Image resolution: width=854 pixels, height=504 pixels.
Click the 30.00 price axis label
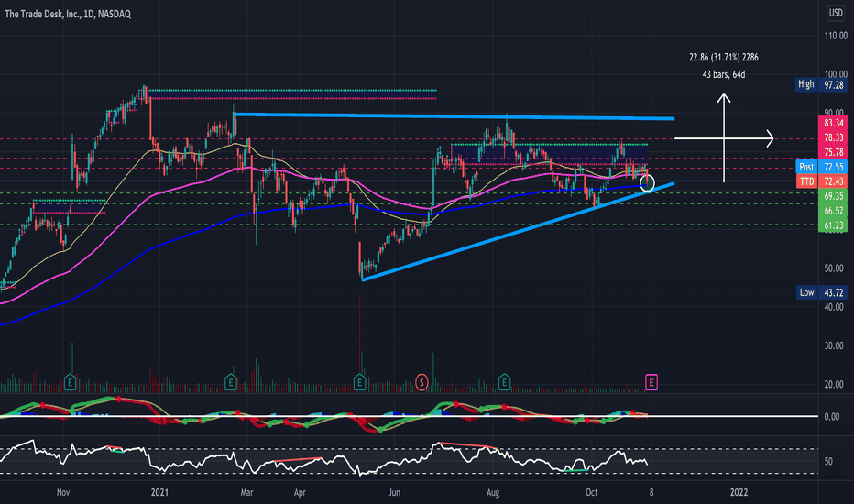tap(836, 346)
